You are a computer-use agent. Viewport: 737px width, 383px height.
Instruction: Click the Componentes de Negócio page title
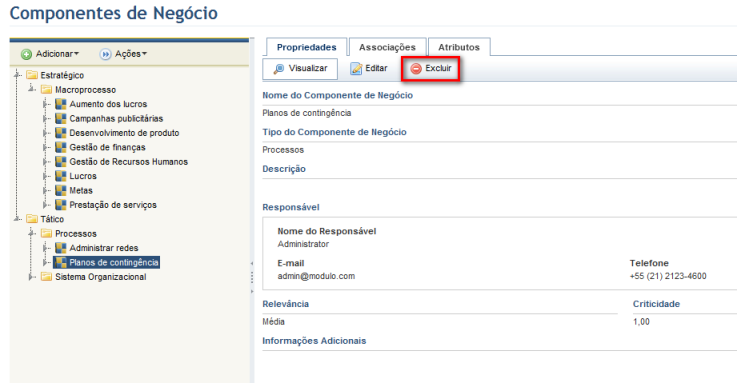point(114,13)
